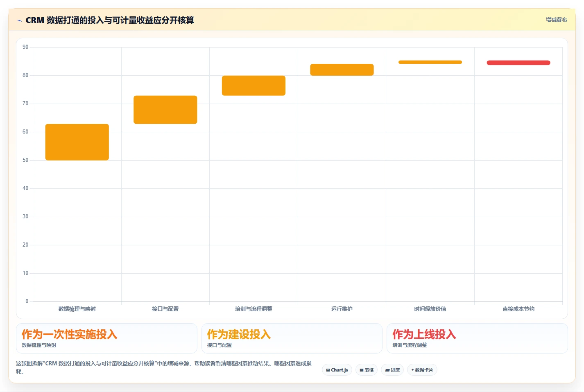The height and width of the screenshot is (392, 584).
Task: Select the 进度 tag chip
Action: click(392, 370)
